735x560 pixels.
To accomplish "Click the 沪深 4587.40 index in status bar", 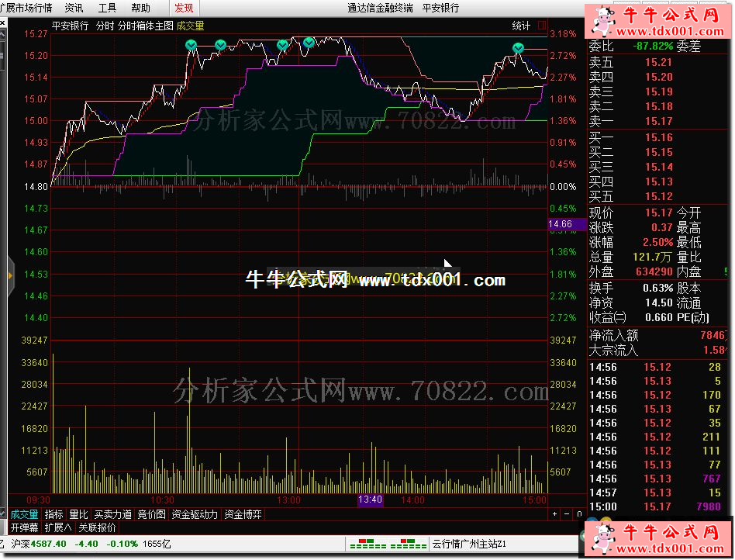I will coord(39,544).
